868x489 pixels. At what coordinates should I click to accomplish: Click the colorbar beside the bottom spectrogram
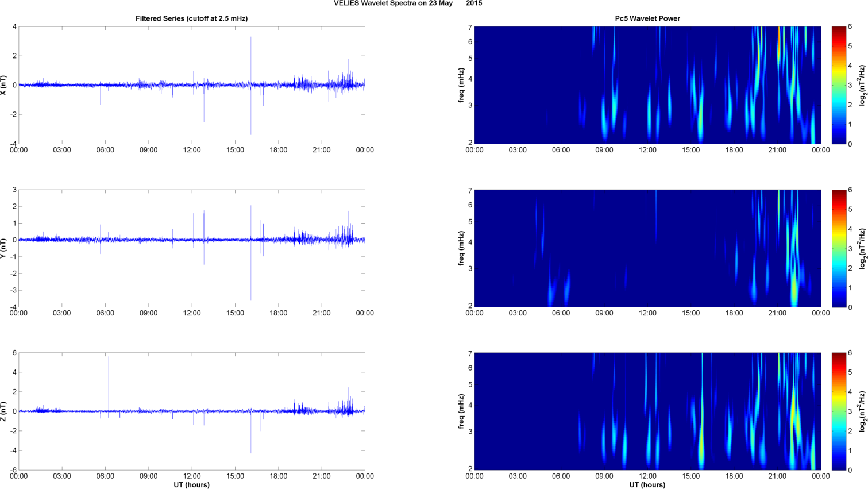pos(839,411)
